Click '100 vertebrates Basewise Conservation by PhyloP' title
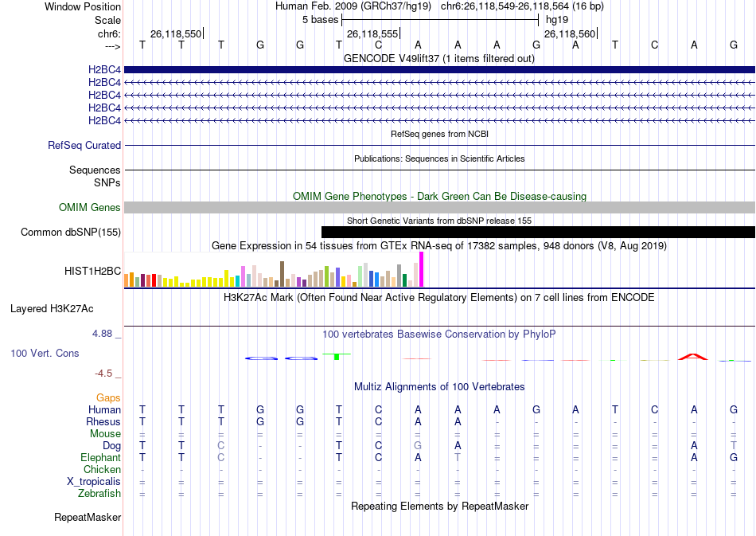This screenshot has width=756, height=536. [439, 335]
